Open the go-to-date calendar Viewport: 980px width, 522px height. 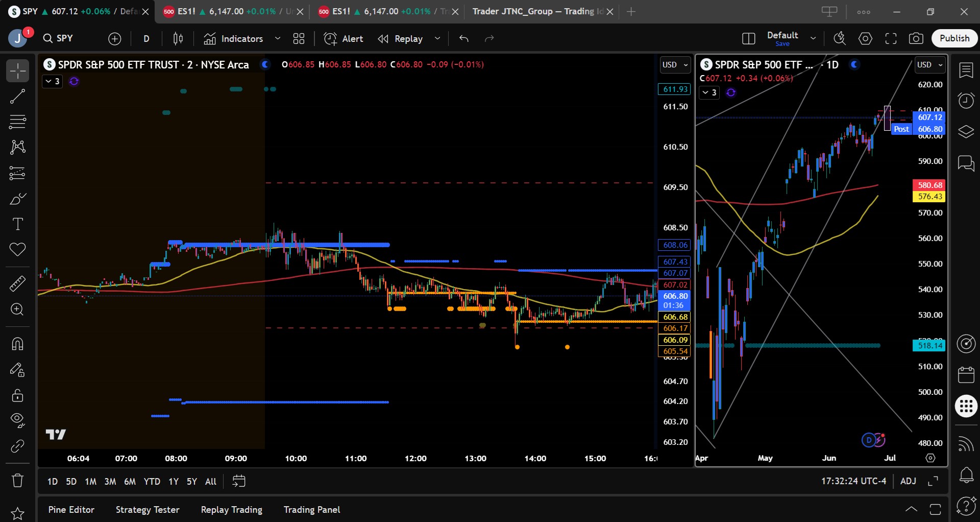pyautogui.click(x=239, y=481)
